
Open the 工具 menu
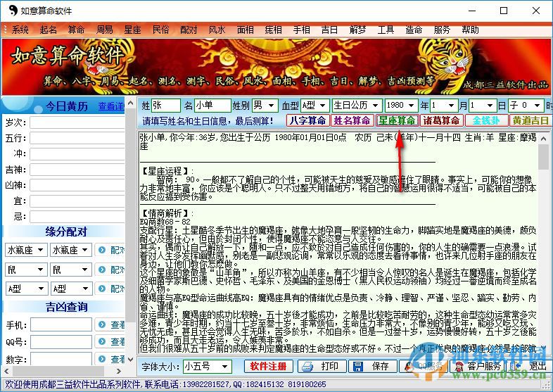pos(386,30)
